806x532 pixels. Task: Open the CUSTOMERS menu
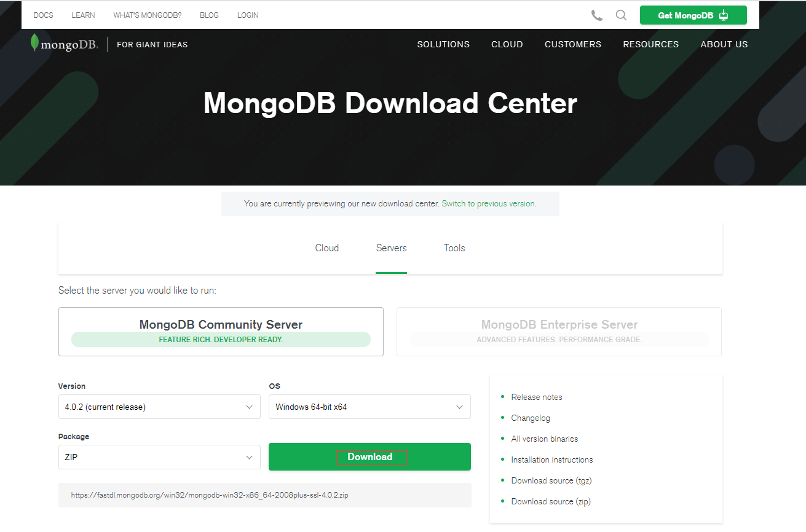[x=573, y=44]
